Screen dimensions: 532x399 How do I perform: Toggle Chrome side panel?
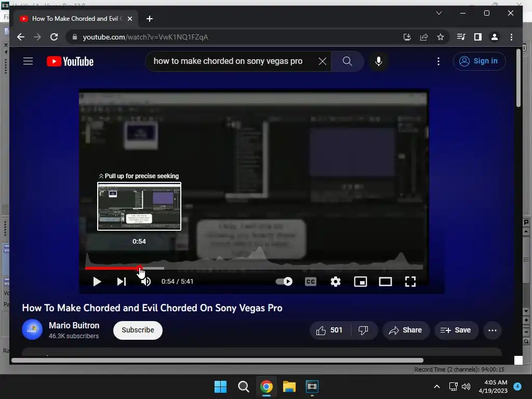(478, 37)
